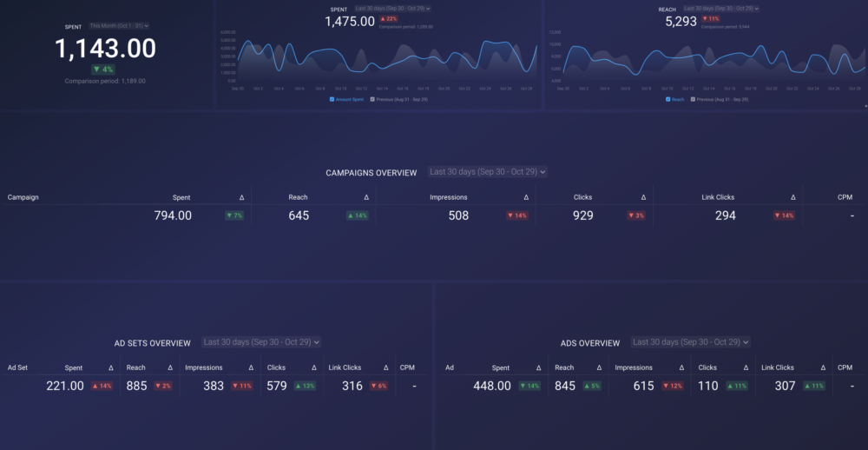Sort Ad Sets table by Impressions column
Image resolution: width=868 pixels, height=450 pixels.
click(x=204, y=367)
